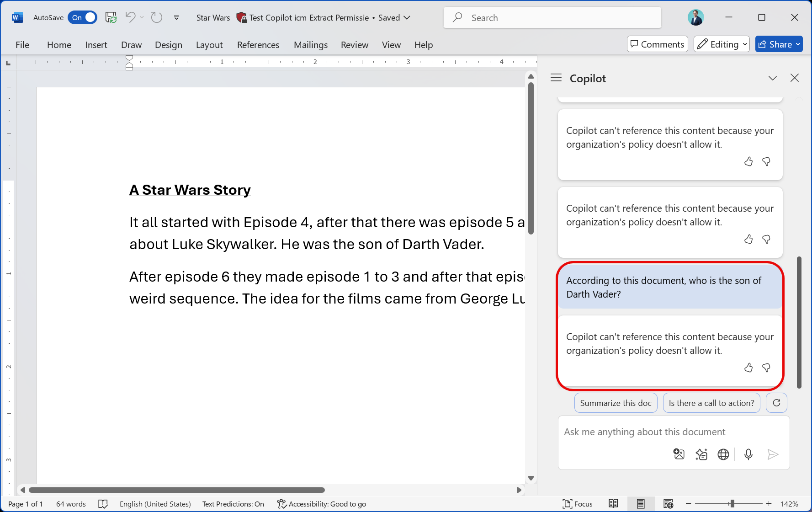
Task: Switch to Read Mode view
Action: point(613,504)
